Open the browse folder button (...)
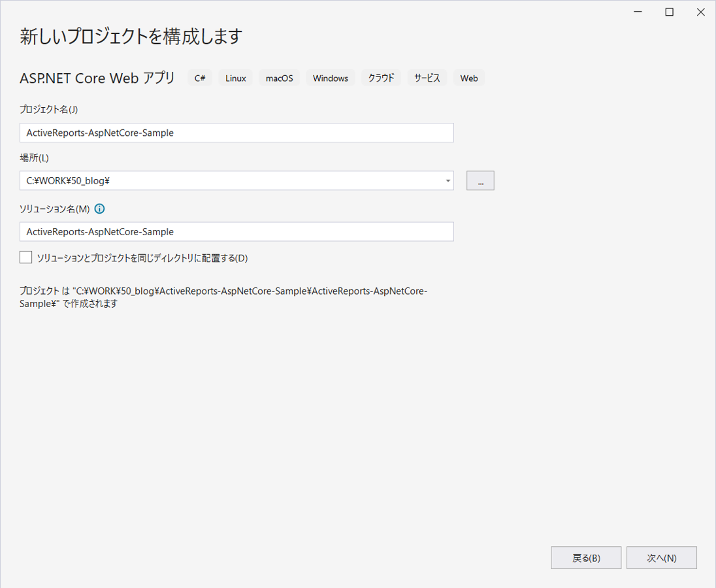The image size is (716, 588). click(480, 181)
